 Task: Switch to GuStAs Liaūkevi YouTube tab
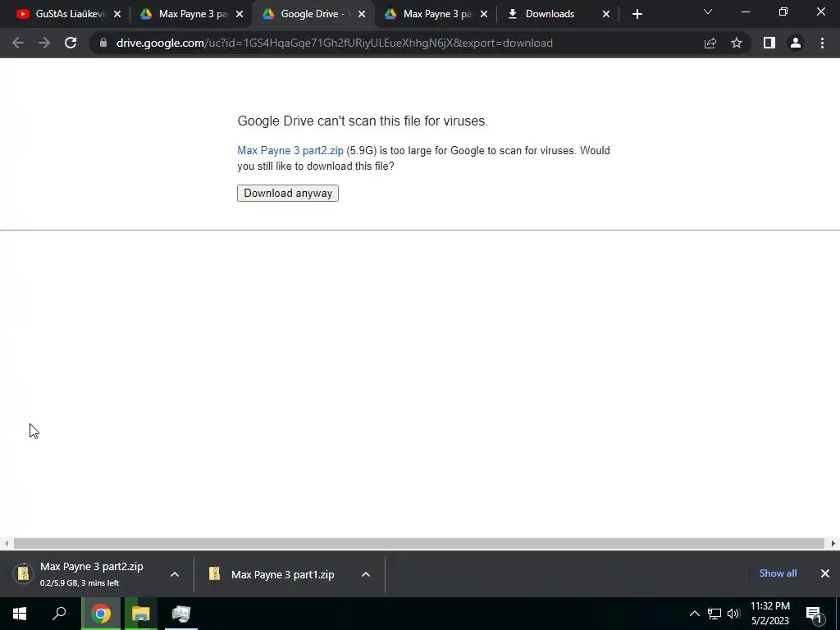[69, 14]
